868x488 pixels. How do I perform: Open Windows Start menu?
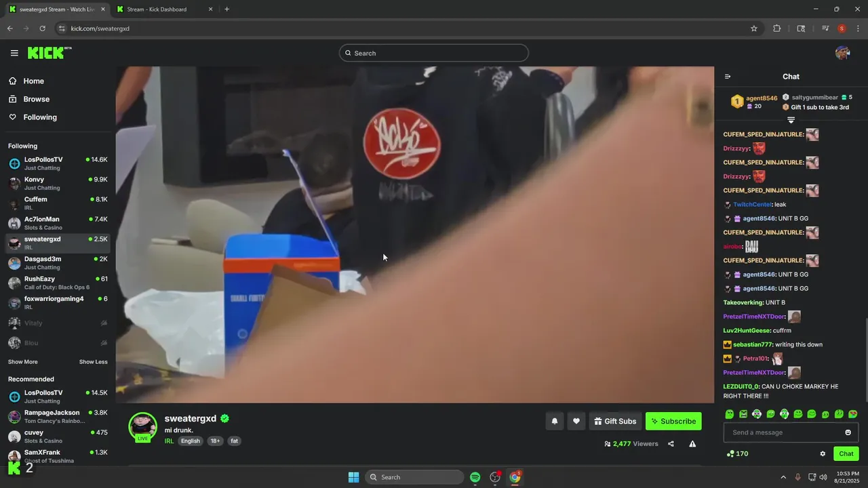pyautogui.click(x=353, y=477)
